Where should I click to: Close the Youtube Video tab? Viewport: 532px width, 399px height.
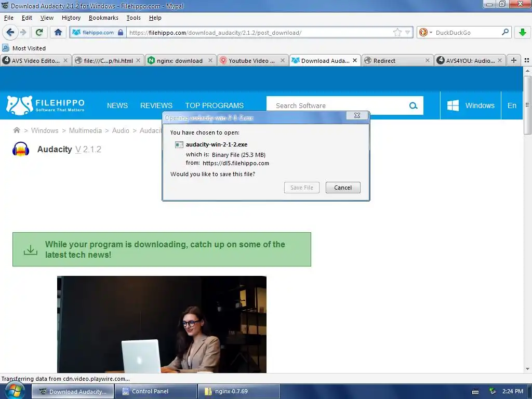pyautogui.click(x=283, y=60)
